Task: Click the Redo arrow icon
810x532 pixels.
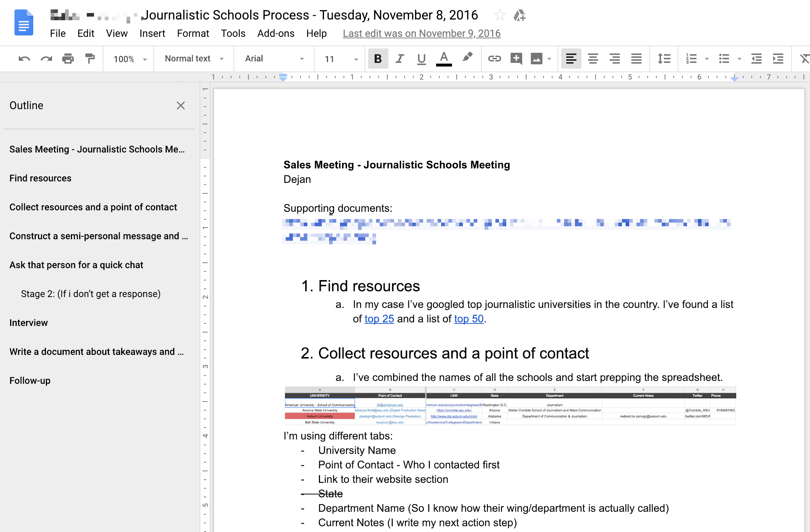Action: tap(46, 59)
